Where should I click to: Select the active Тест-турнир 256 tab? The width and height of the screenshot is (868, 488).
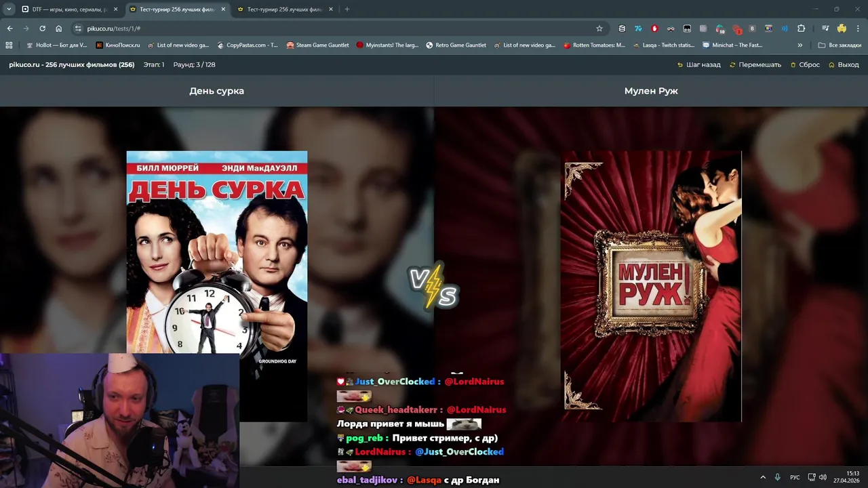pyautogui.click(x=176, y=9)
